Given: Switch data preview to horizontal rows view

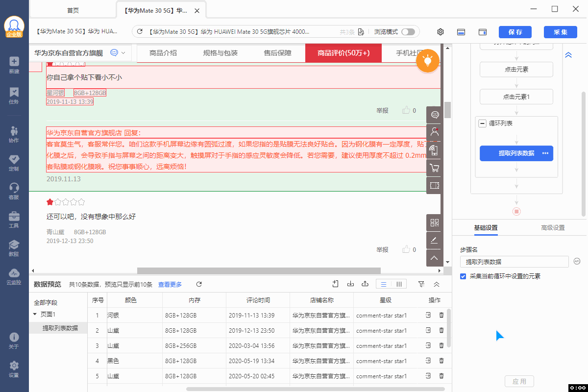Looking at the screenshot, I should (x=384, y=284).
